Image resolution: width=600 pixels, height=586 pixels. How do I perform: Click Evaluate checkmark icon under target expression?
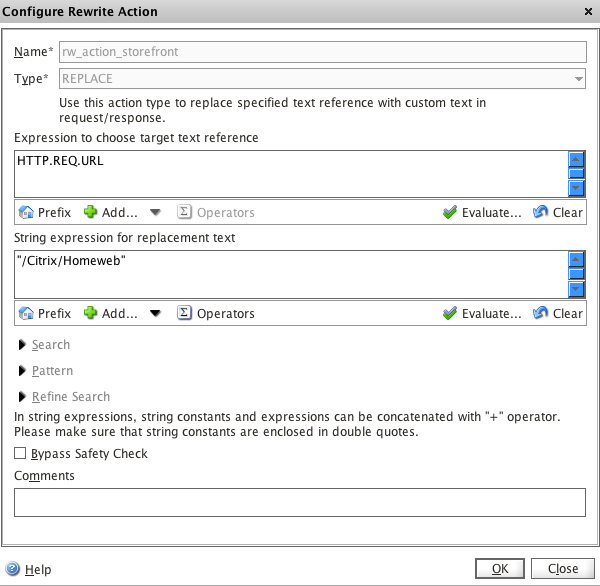450,212
